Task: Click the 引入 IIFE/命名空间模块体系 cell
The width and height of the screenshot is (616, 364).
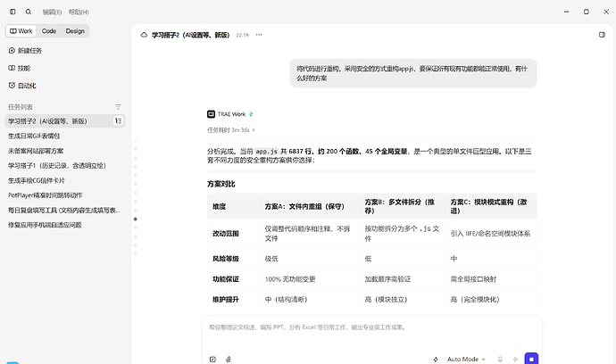Action: [x=491, y=234]
